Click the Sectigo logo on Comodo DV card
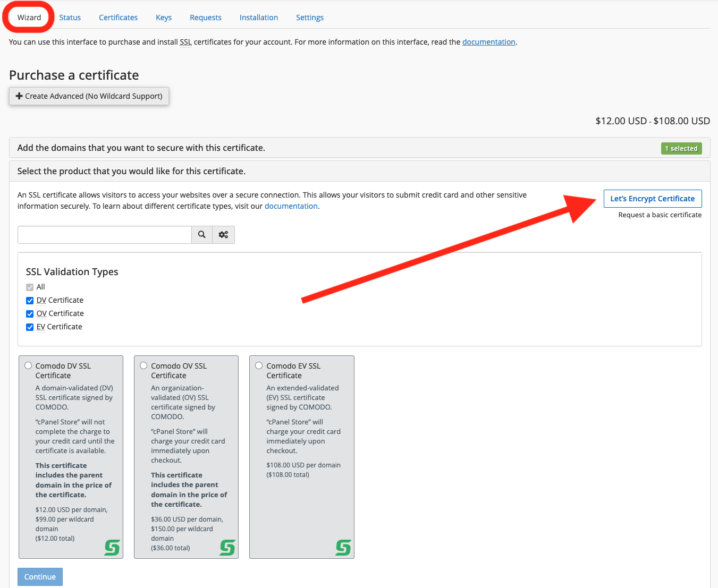Viewport: 718px width, 588px height. 112,548
